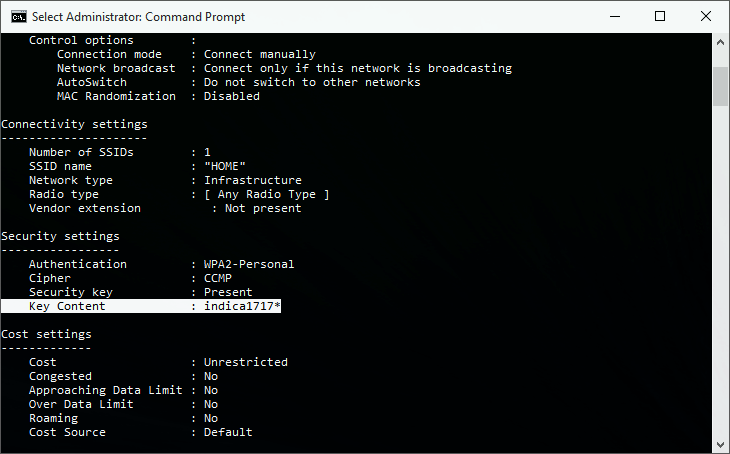Click the window title text

(138, 17)
